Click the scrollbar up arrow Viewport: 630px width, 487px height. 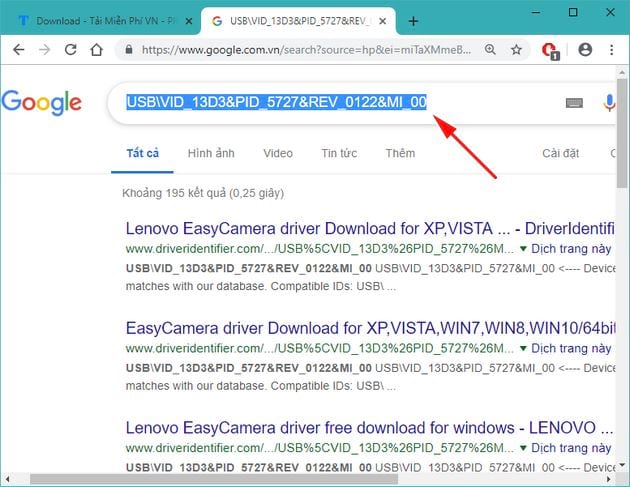[622, 72]
